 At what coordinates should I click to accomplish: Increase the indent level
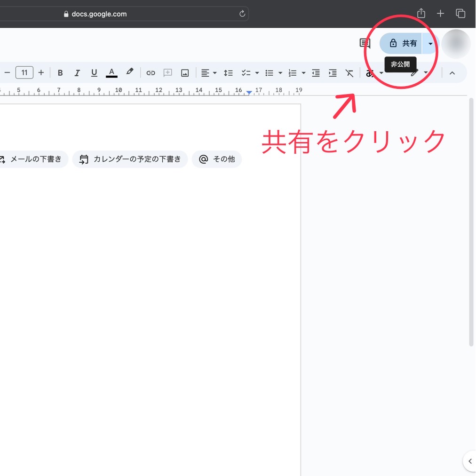click(x=333, y=73)
